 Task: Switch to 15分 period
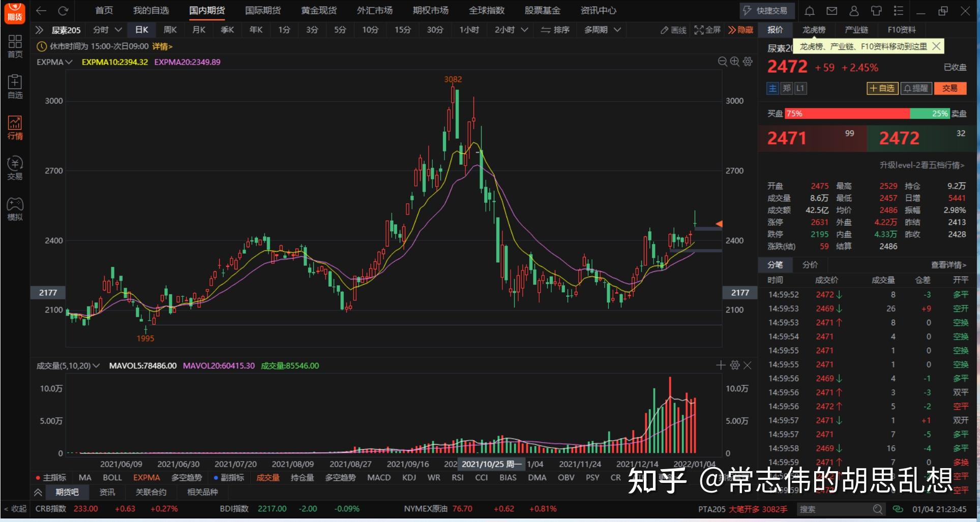(x=402, y=30)
